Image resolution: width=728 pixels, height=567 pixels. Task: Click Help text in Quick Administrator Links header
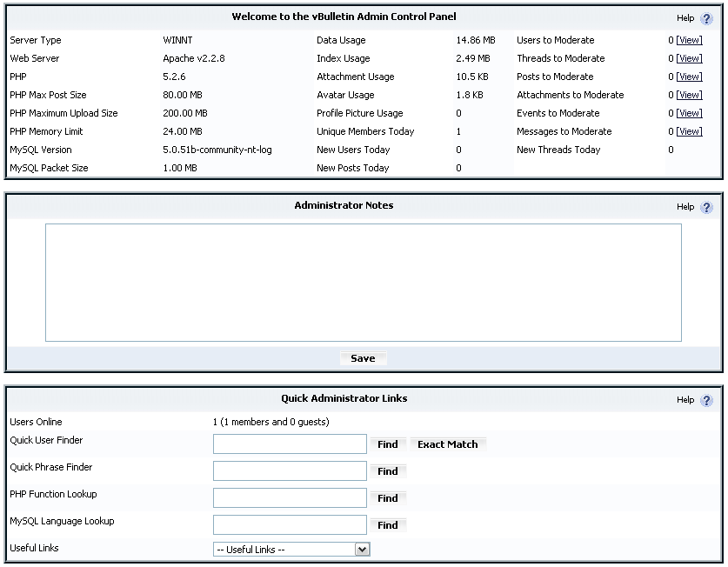pos(685,400)
